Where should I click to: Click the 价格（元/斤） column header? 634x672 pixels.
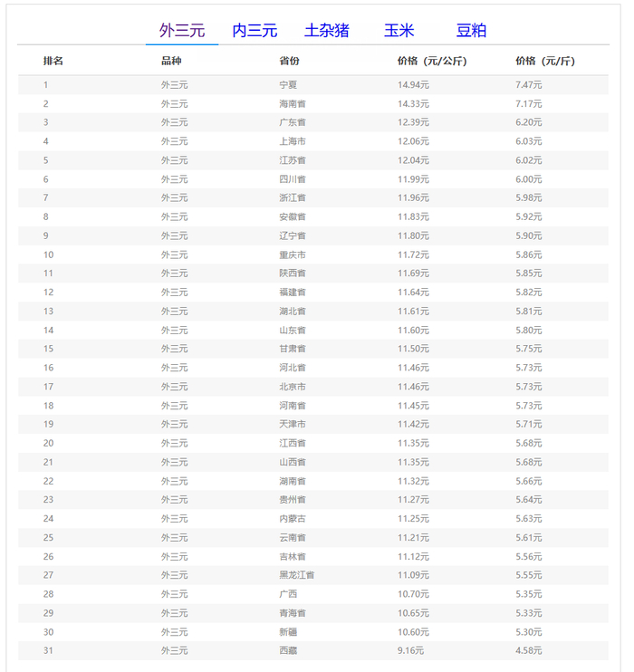545,61
